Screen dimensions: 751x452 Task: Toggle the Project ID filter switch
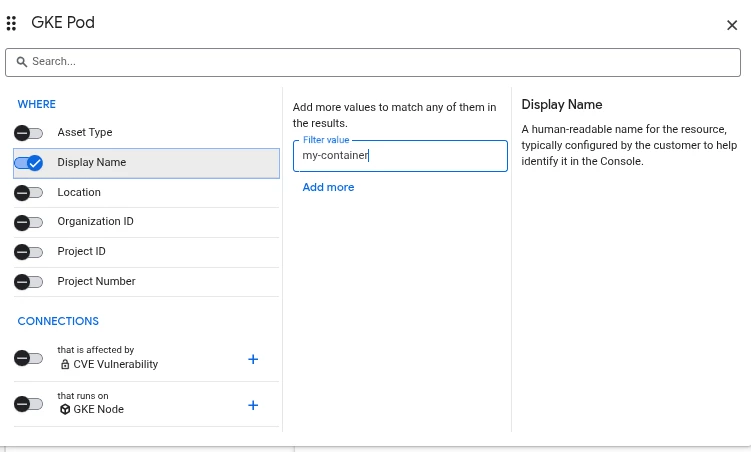[28, 252]
